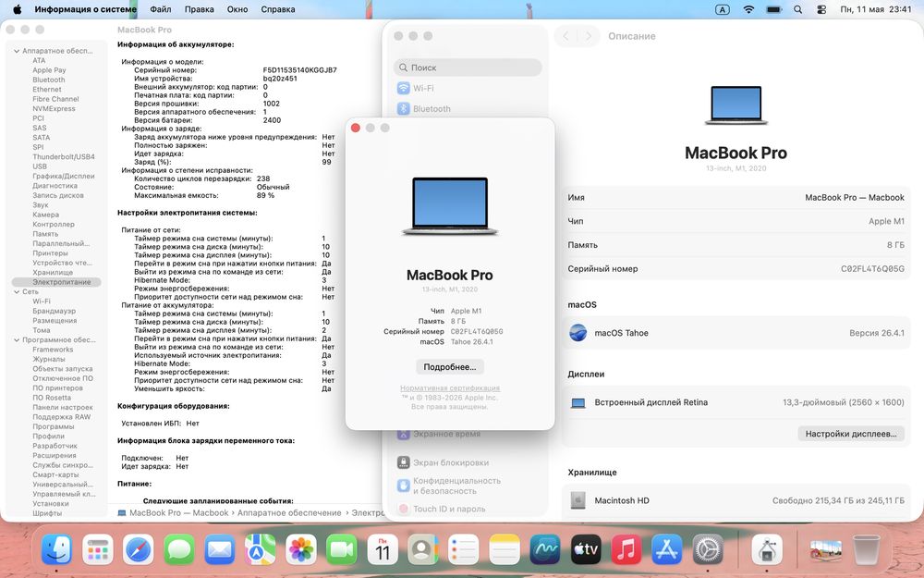Viewport: 924px width, 578px height.
Task: Click Аппаратное обеспечение in bottom path bar
Action: click(289, 512)
